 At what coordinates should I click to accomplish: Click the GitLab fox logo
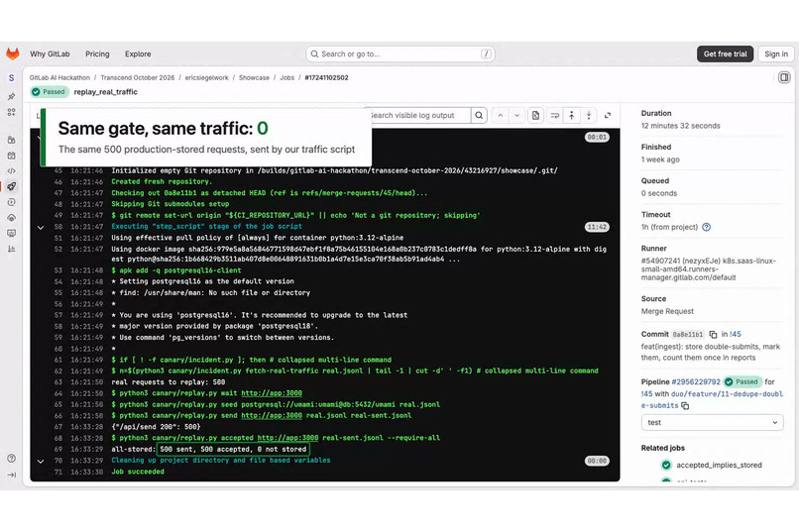pos(12,53)
